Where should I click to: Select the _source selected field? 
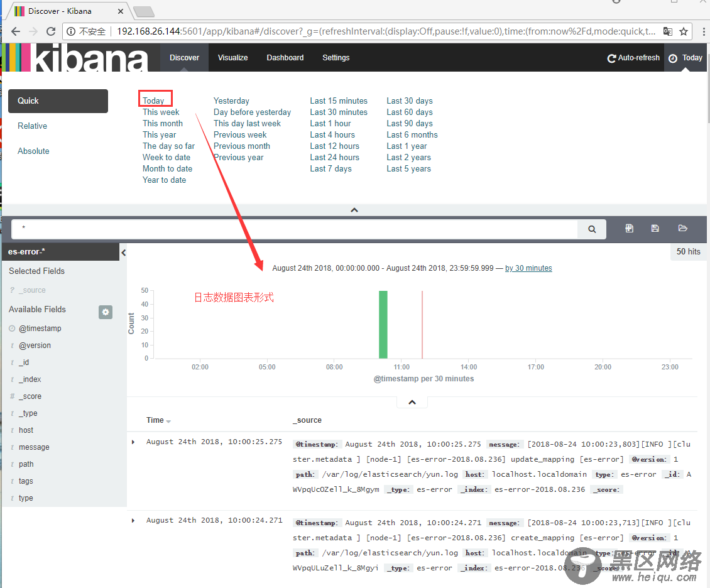[x=32, y=290]
